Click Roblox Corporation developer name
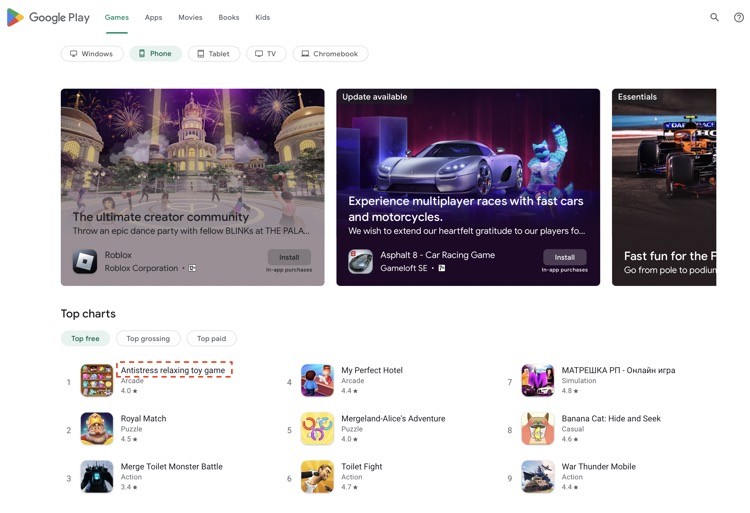Viewport: 750px width, 513px height. (141, 268)
